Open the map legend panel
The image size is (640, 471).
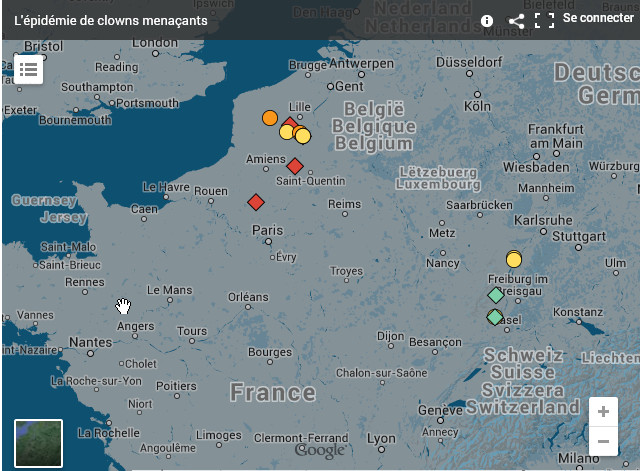pyautogui.click(x=27, y=69)
